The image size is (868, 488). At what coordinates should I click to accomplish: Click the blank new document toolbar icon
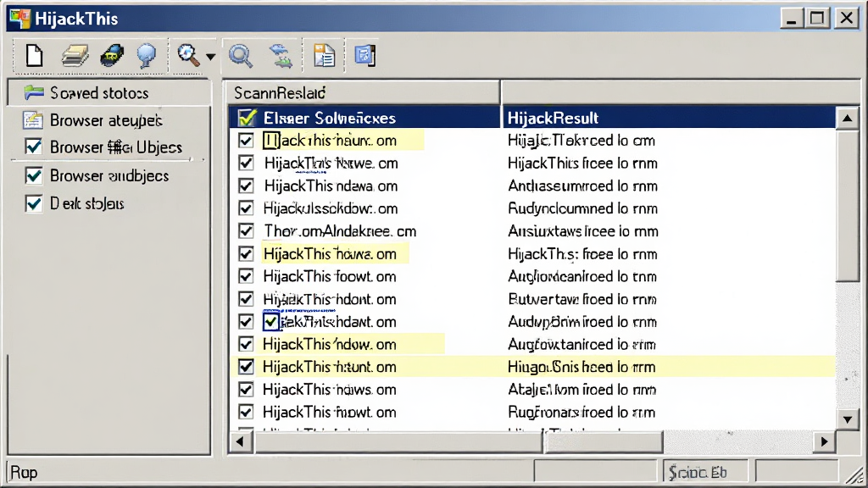coord(34,56)
